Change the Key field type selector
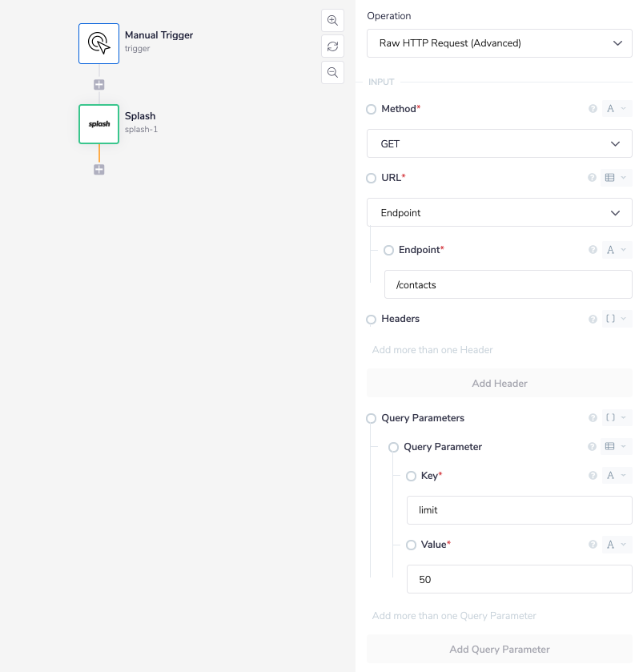Viewport: 643px width, 672px height. (x=616, y=476)
